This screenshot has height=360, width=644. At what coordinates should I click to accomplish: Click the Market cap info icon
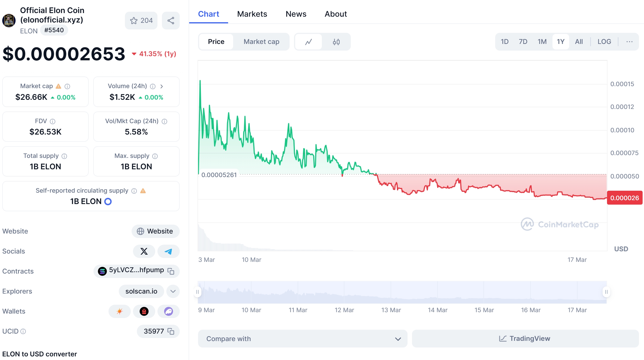(67, 86)
